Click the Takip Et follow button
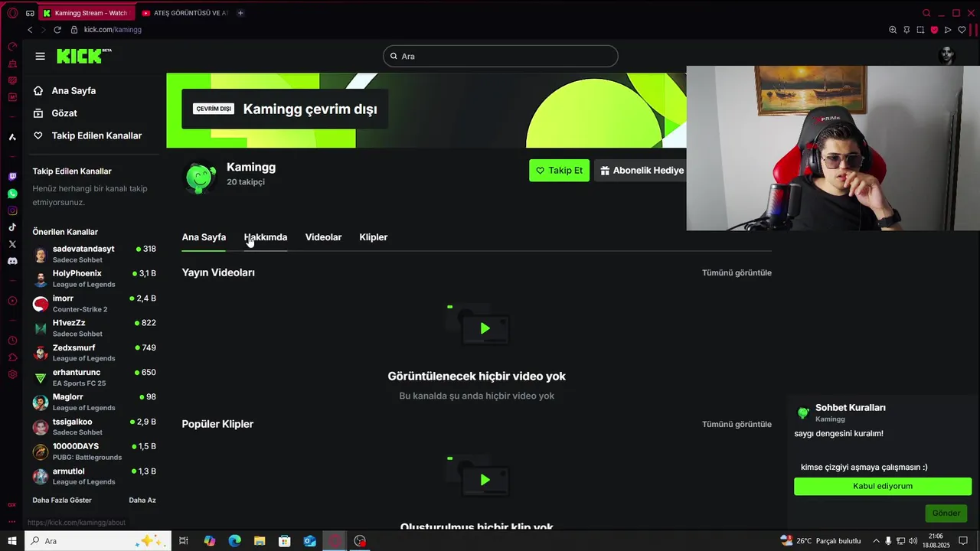This screenshot has height=551, width=980. [560, 171]
